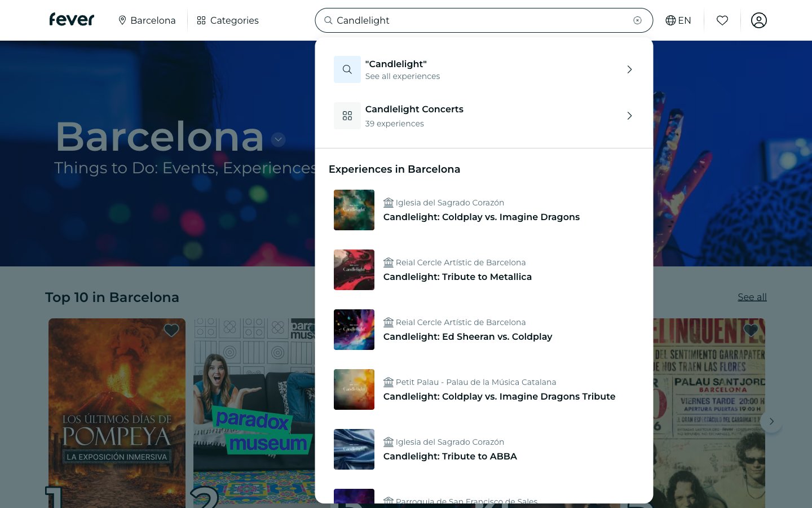Expand "Candlelight" see all experiences arrow
The height and width of the screenshot is (508, 812).
[629, 69]
